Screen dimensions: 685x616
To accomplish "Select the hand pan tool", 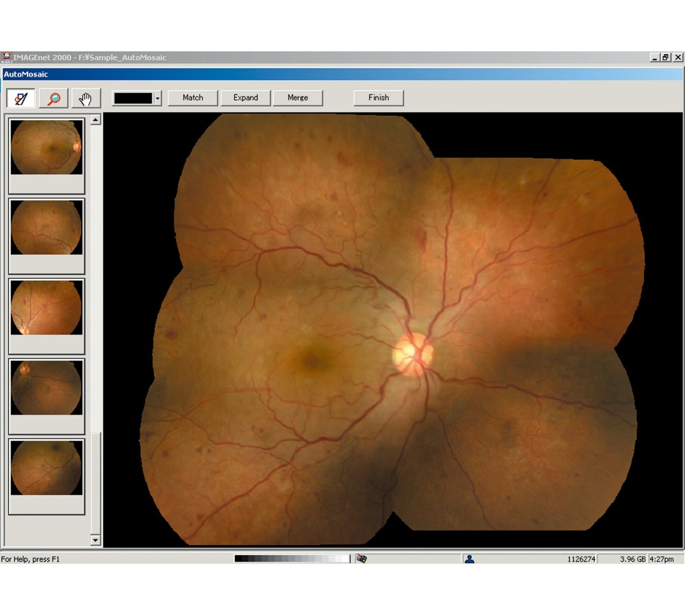I will (x=86, y=99).
